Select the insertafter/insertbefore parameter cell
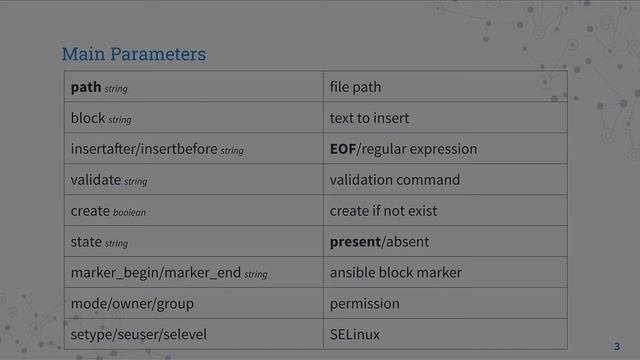Screen dimensions: 640x360 click(x=194, y=149)
